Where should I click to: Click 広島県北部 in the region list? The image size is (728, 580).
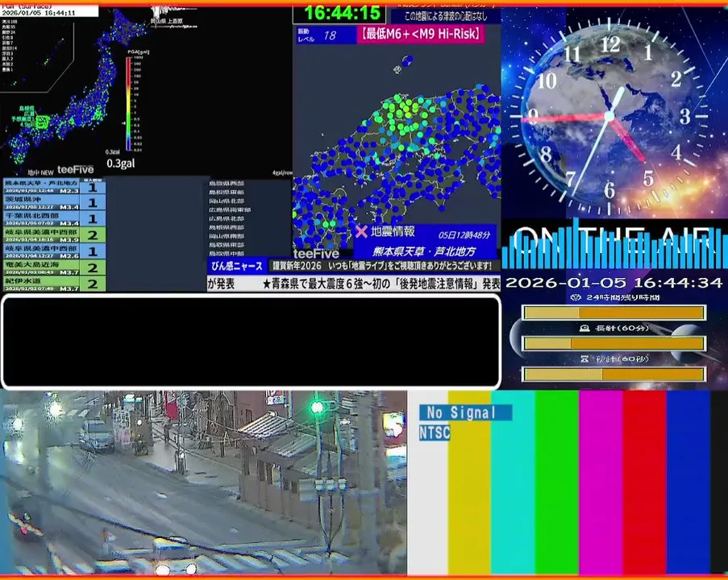pyautogui.click(x=226, y=218)
